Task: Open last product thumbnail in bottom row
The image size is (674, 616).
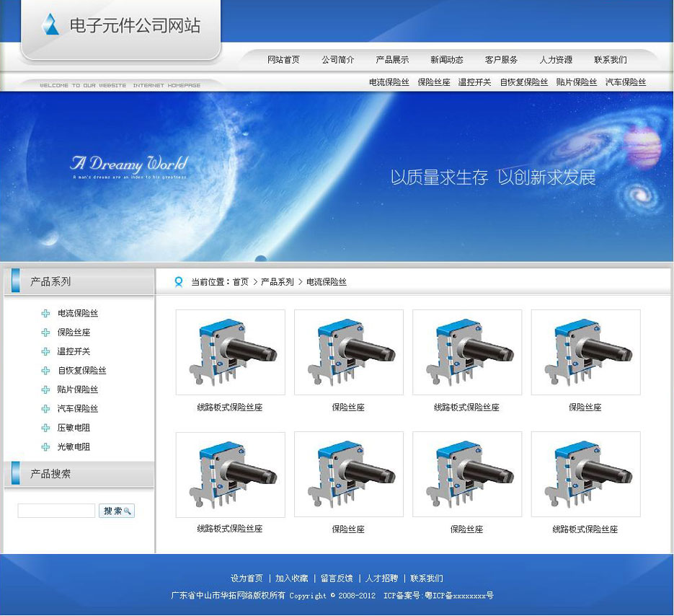Action: (x=585, y=474)
